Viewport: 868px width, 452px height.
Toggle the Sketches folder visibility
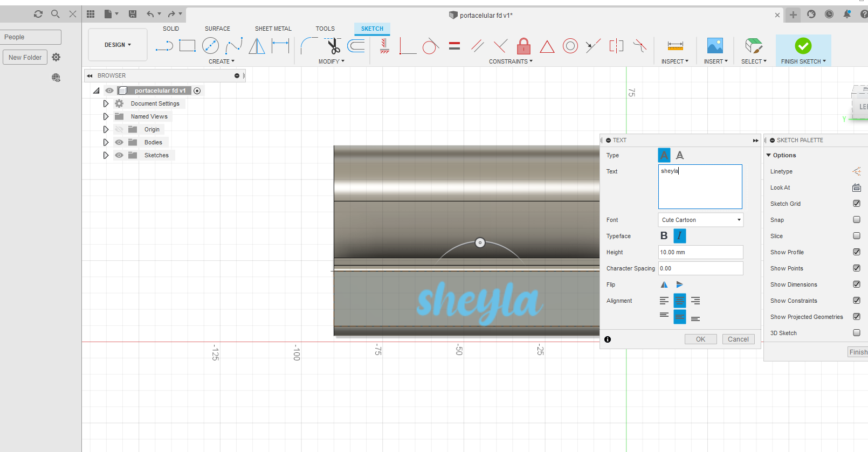(119, 155)
